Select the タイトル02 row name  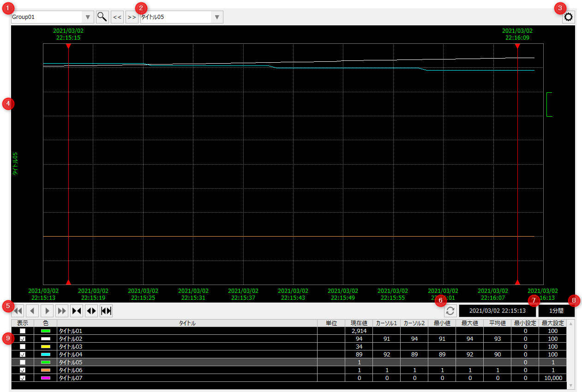[71, 339]
